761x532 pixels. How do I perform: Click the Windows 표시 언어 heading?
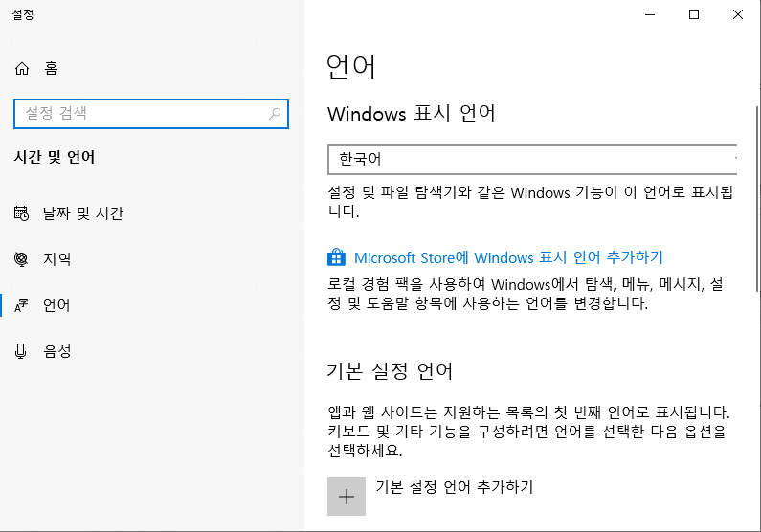tap(411, 114)
